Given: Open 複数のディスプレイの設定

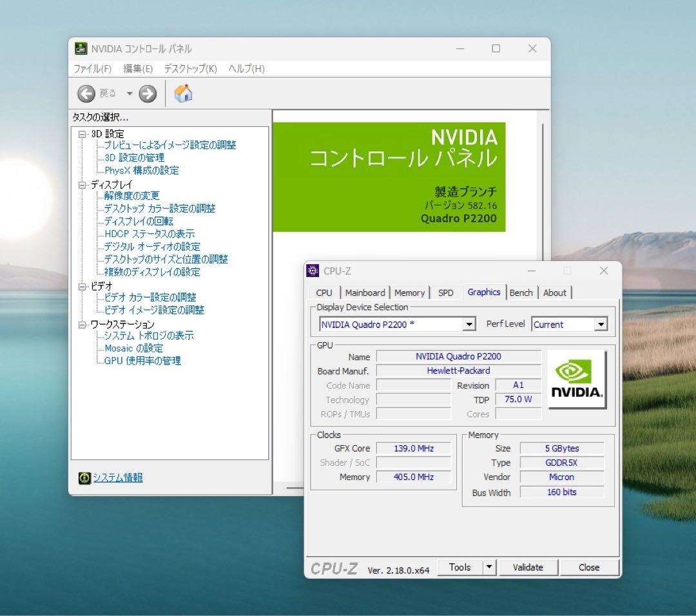Looking at the screenshot, I should pos(152,272).
